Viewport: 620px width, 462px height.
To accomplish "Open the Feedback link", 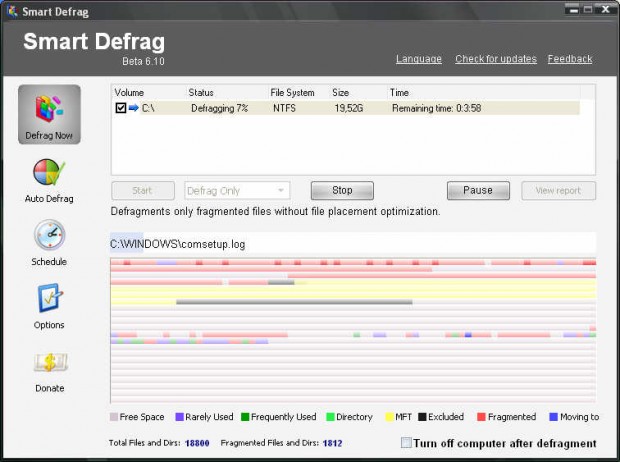I will [570, 59].
